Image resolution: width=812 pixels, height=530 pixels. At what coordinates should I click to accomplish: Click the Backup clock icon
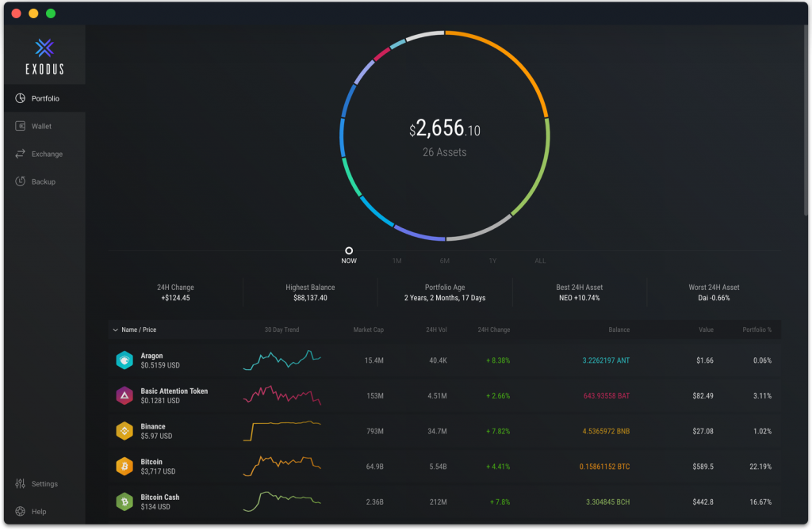point(20,181)
